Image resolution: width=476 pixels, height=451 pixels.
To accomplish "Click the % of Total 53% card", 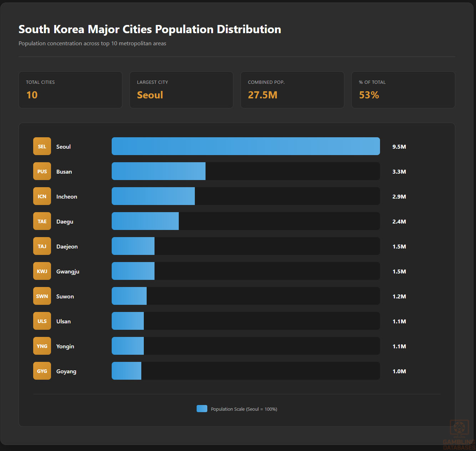I will pos(403,90).
